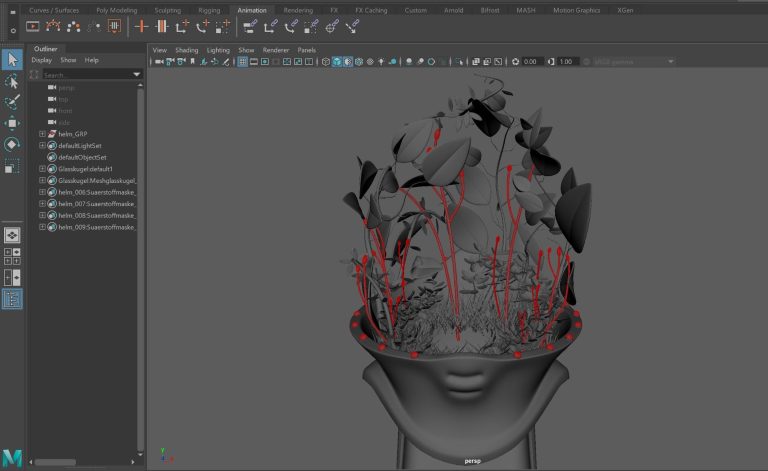The image size is (768, 471).
Task: Pick the Rotate tool
Action: pyautogui.click(x=12, y=144)
